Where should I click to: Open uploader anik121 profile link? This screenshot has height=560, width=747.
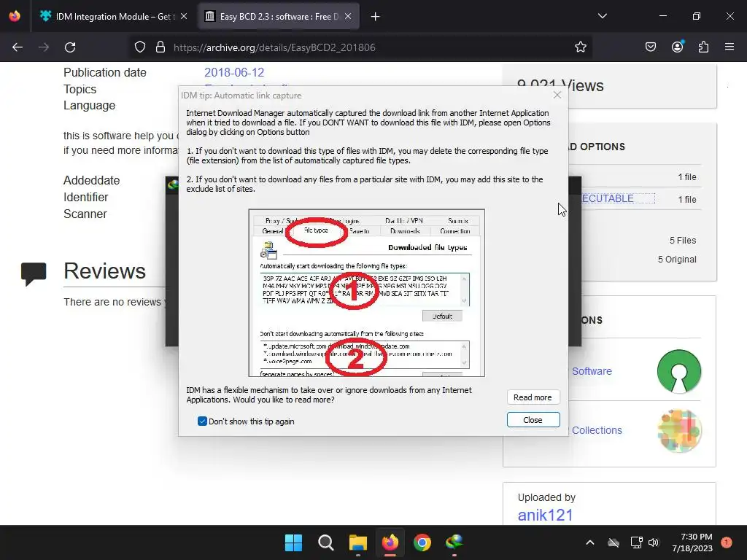pos(545,515)
